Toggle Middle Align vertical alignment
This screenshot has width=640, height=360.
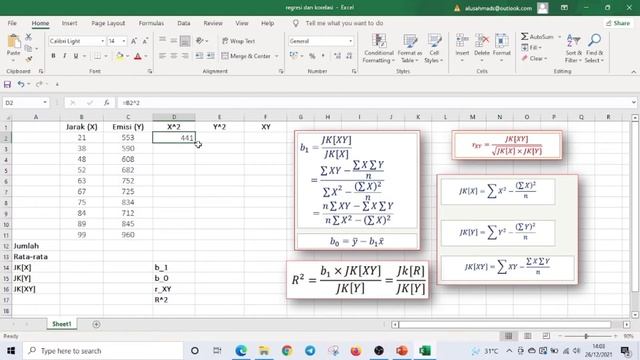click(173, 41)
